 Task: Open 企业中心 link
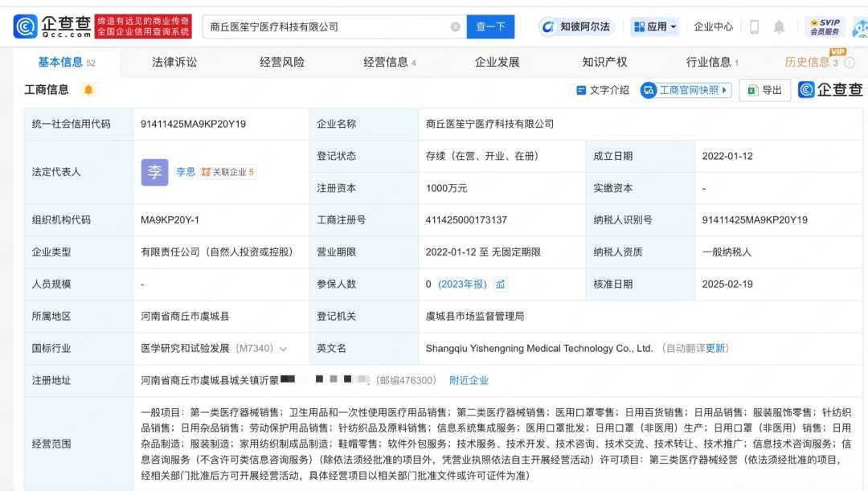tap(713, 27)
